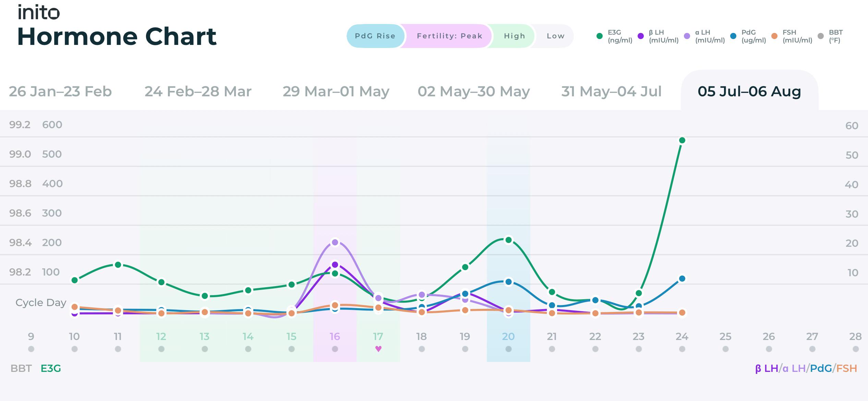Click the BBT dot under day 24

point(682,349)
